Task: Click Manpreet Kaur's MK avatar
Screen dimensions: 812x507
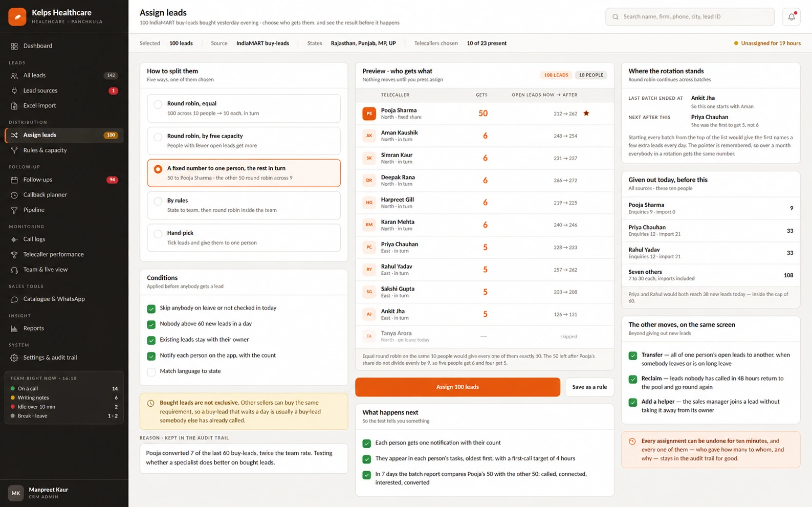Action: 16,493
